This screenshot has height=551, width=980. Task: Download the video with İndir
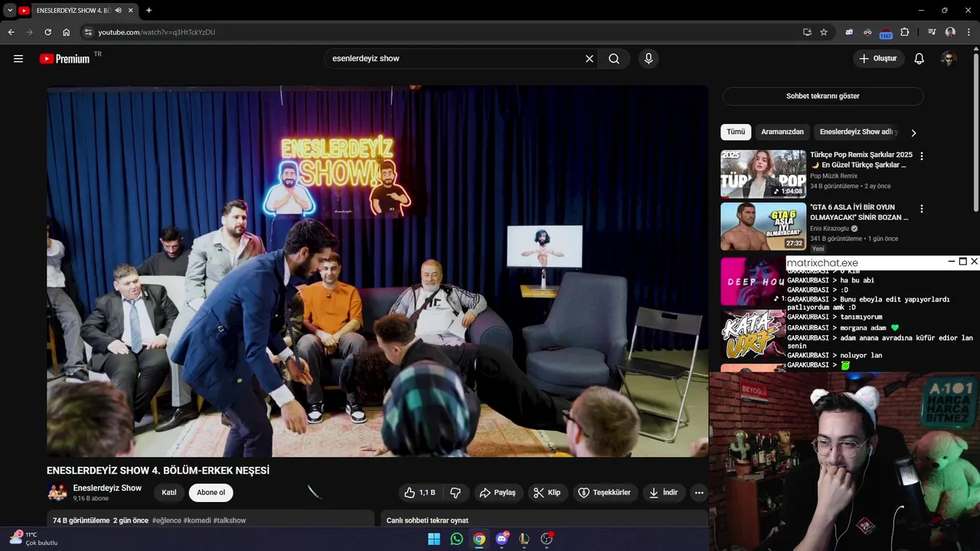(x=664, y=493)
